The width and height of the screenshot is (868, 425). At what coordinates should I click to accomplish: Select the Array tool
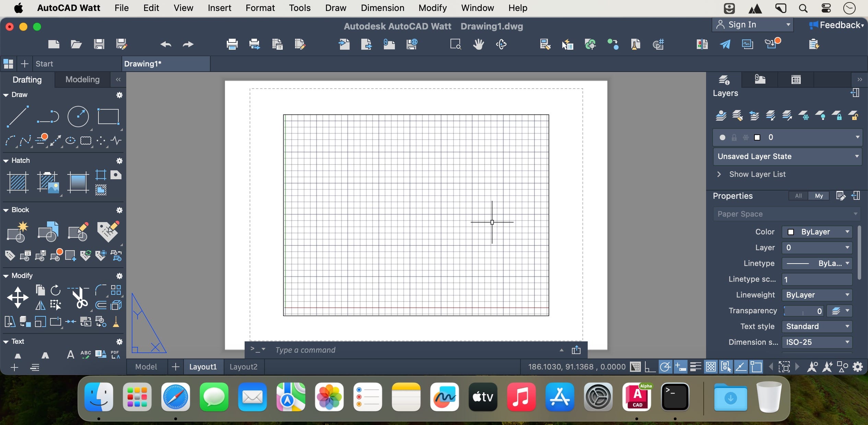[x=116, y=290]
